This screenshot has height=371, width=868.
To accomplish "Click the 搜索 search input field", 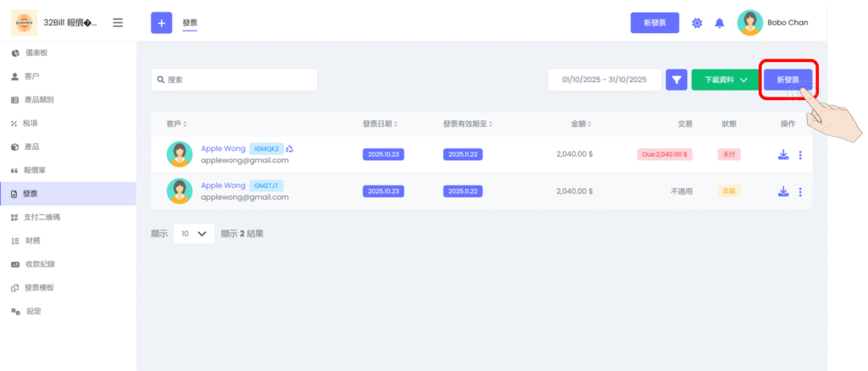I will [234, 80].
